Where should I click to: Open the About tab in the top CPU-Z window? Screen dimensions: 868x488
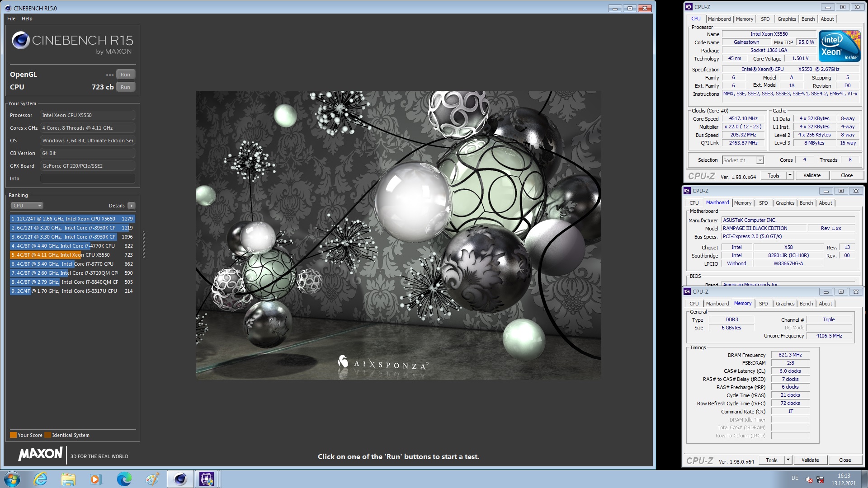827,19
